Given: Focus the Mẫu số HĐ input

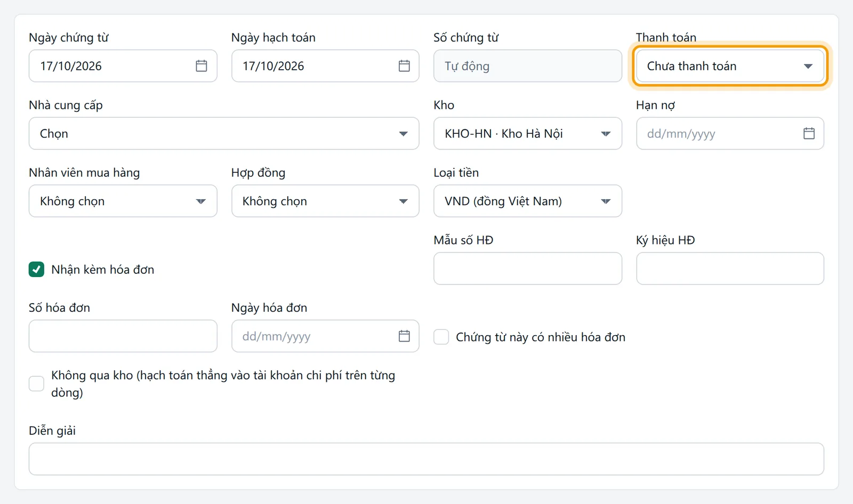Looking at the screenshot, I should click(x=528, y=269).
